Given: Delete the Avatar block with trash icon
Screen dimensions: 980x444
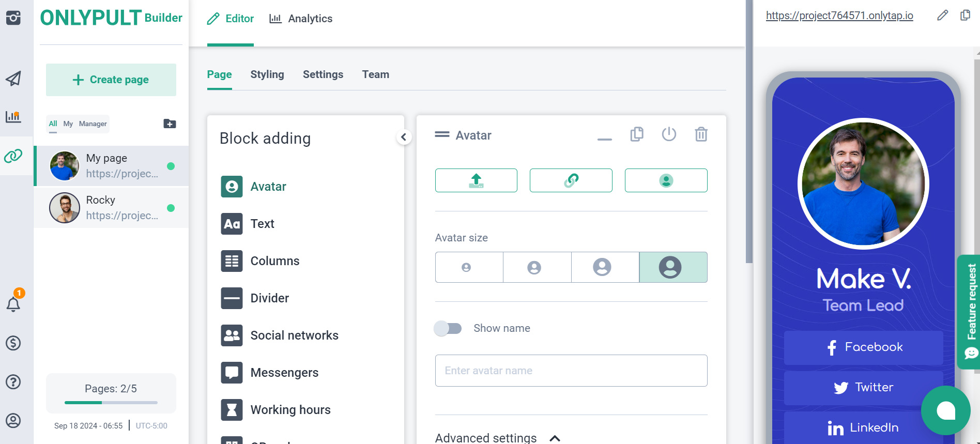Looking at the screenshot, I should 701,134.
